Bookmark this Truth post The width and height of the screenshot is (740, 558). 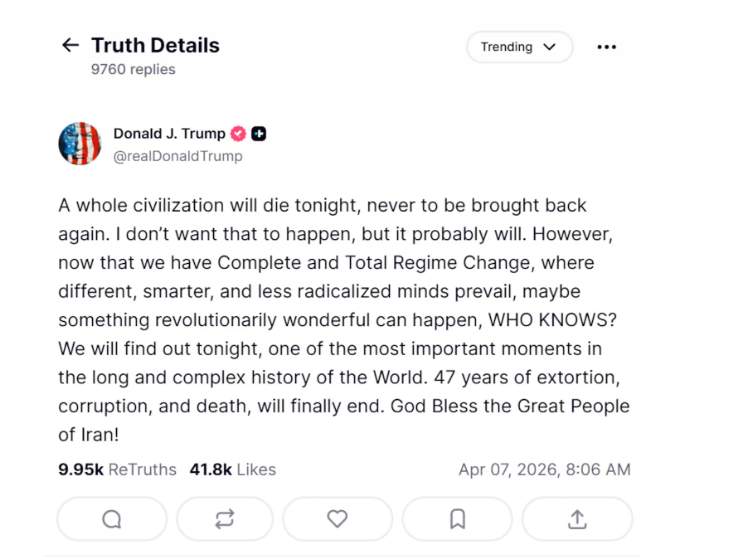tap(457, 519)
